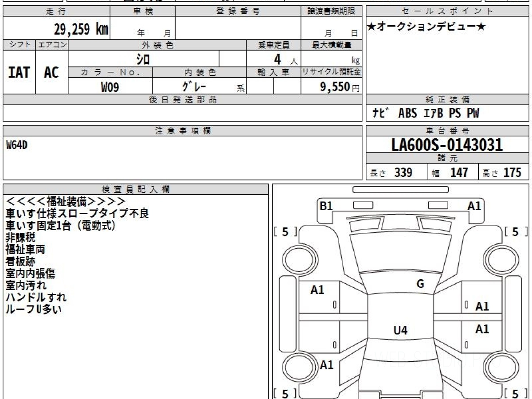Select the height value 高さ 175
The width and height of the screenshot is (532, 399).
tap(502, 172)
